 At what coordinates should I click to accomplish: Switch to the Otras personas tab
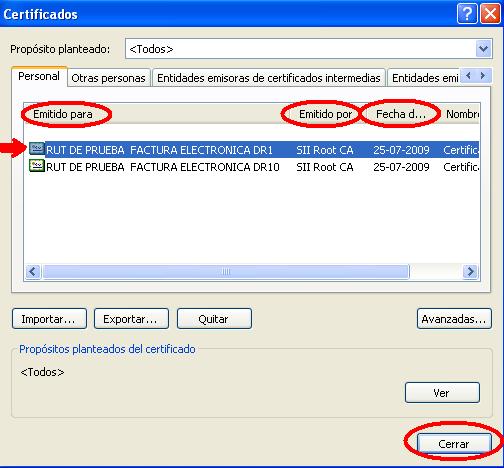tap(109, 78)
